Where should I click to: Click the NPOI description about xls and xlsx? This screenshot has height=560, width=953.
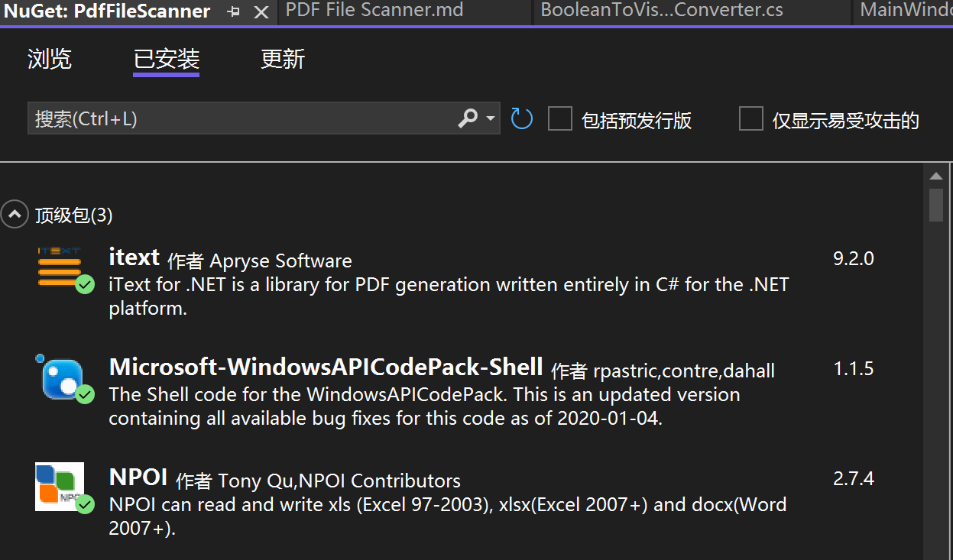[448, 516]
